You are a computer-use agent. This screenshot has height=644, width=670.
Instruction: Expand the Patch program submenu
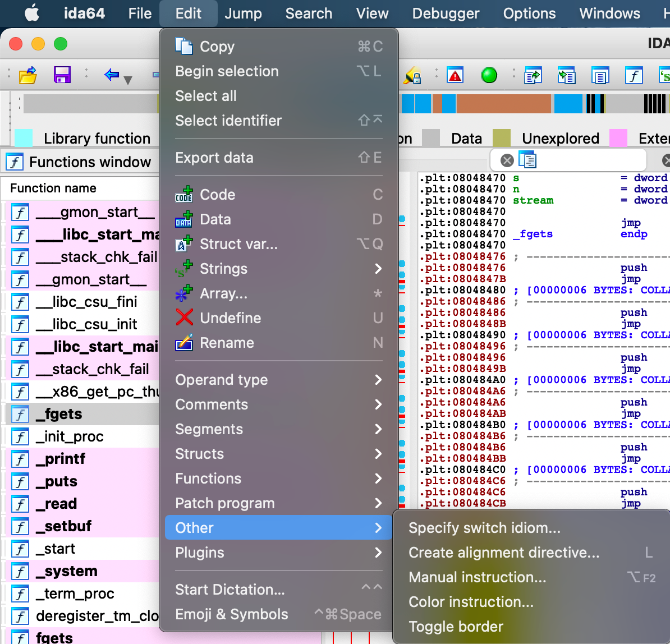click(x=278, y=503)
